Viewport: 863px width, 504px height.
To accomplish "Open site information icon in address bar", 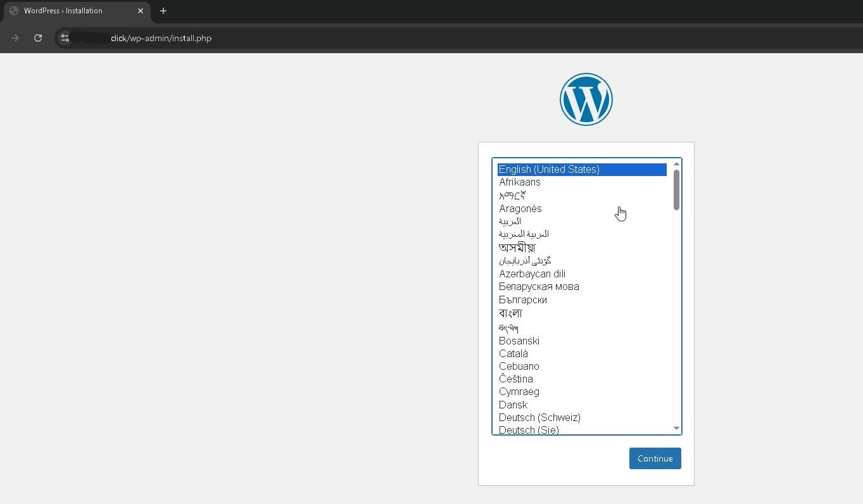I will [x=65, y=38].
